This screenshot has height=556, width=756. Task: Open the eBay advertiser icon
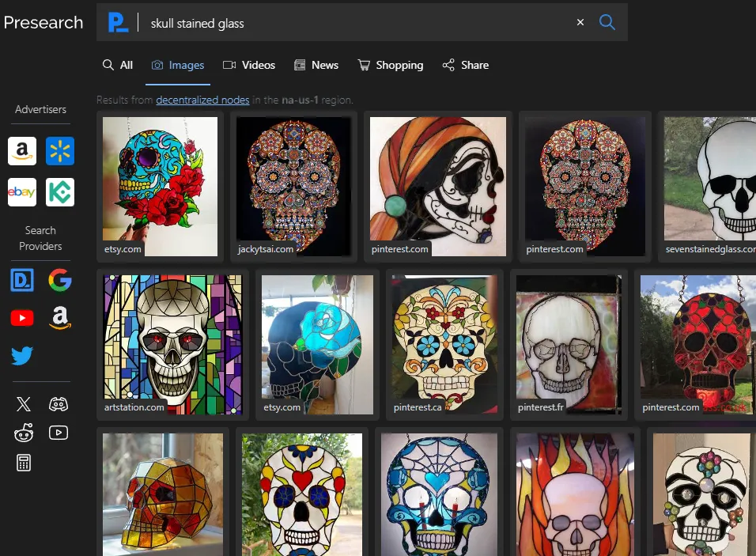pos(22,192)
